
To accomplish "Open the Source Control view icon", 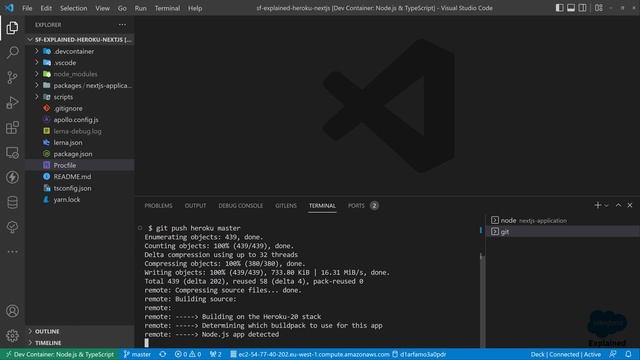I will 12,77.
